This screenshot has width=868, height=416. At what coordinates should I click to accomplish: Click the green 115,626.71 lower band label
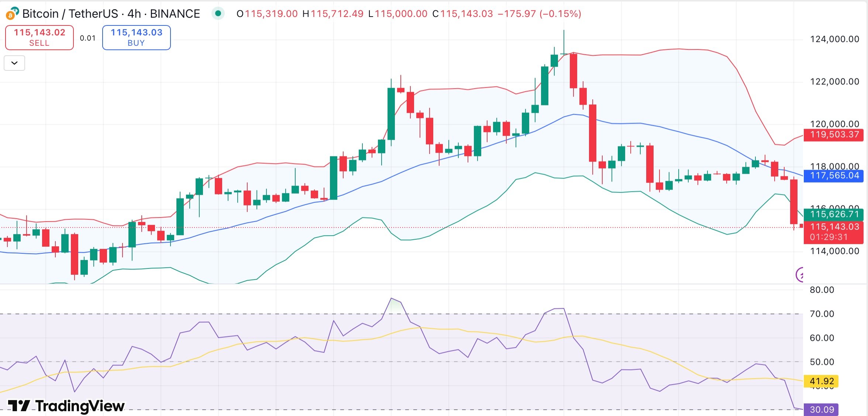coord(834,214)
